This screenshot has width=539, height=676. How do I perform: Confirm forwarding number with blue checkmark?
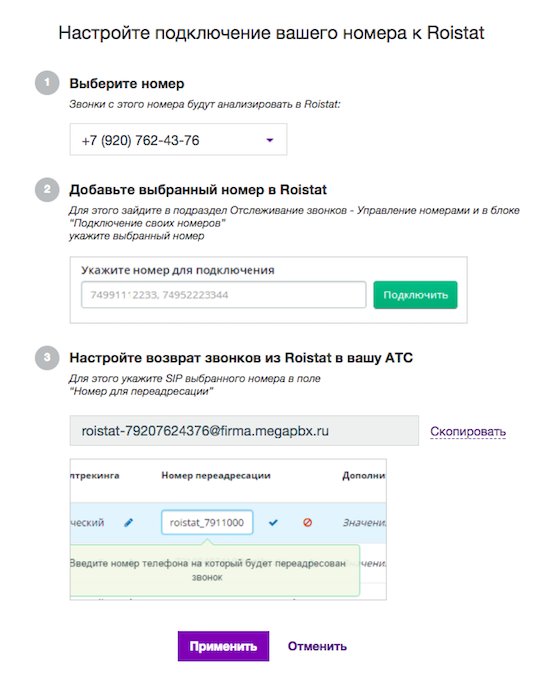click(273, 523)
